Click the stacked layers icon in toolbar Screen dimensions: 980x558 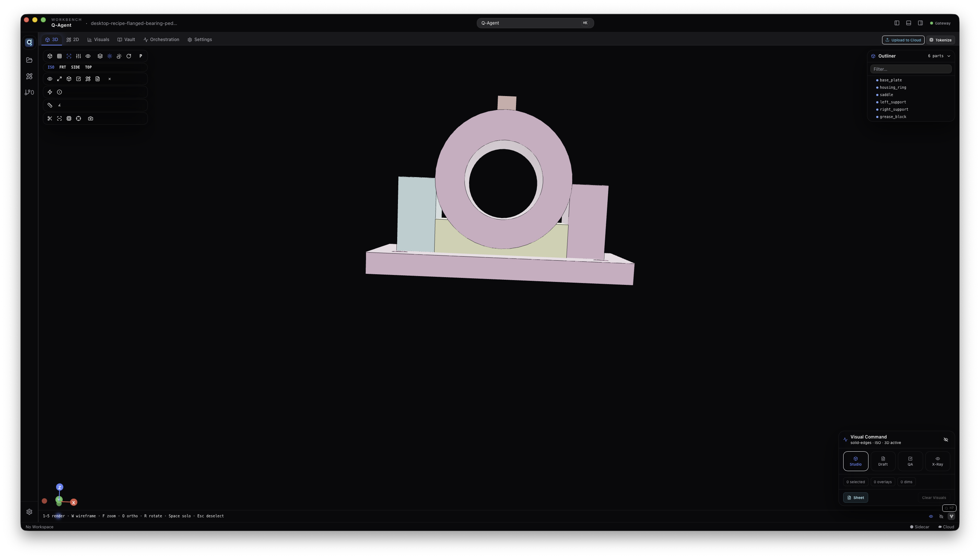click(100, 56)
